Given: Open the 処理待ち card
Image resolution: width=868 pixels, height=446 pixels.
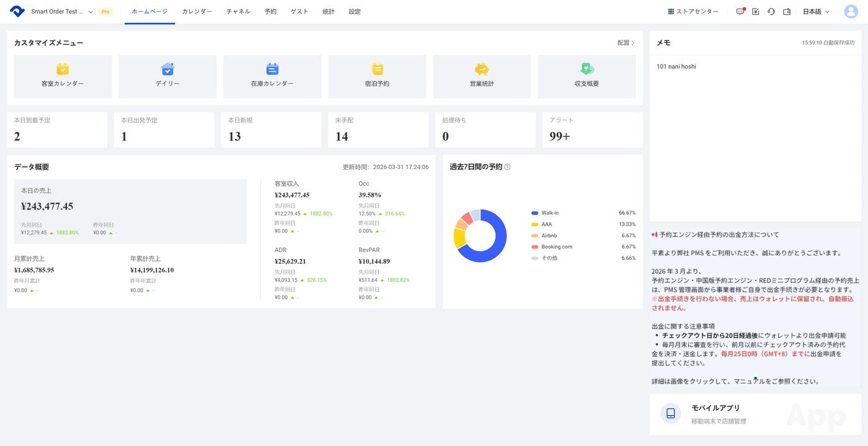Looking at the screenshot, I should (485, 130).
